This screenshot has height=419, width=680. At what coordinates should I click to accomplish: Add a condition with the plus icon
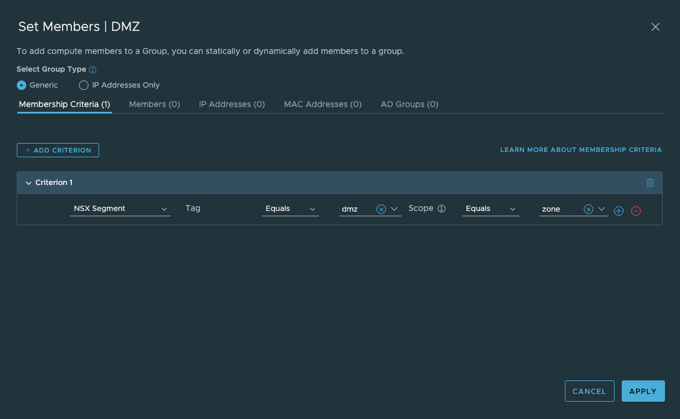click(618, 211)
